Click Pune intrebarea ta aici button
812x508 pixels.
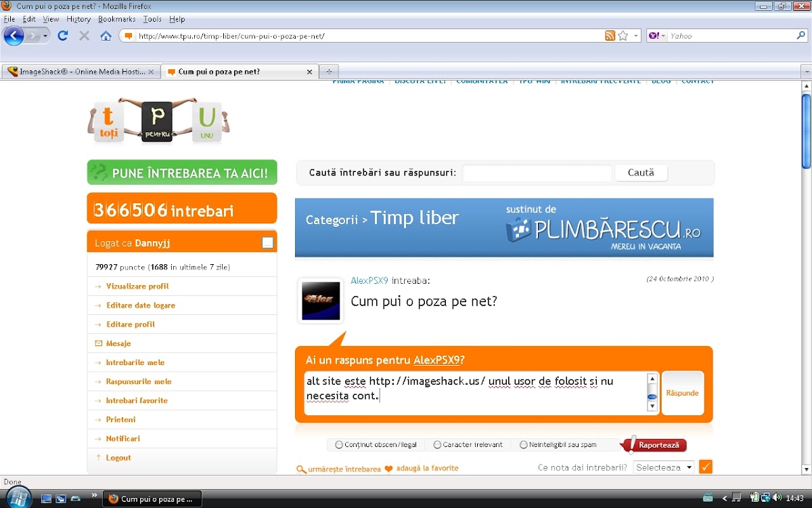point(182,173)
